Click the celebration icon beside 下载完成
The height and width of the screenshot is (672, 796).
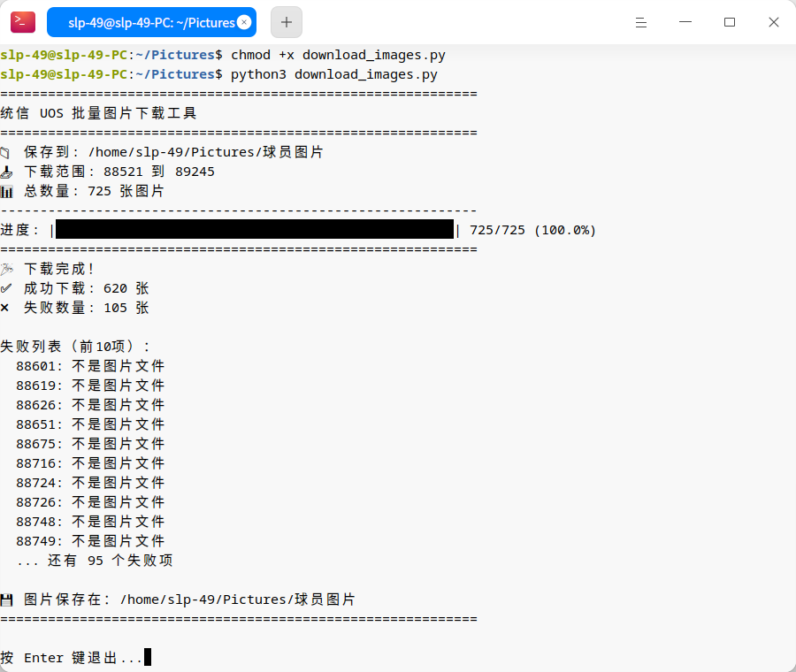(x=6, y=269)
